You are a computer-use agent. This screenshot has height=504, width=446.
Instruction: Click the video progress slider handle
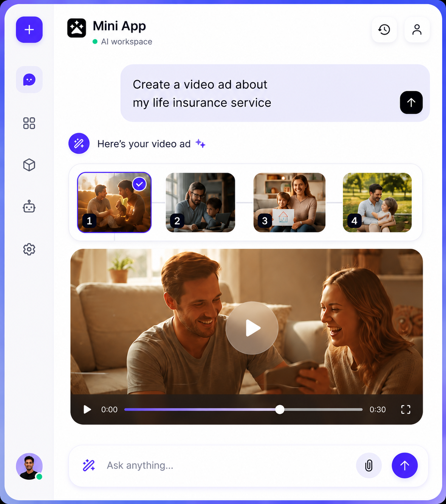pyautogui.click(x=280, y=409)
